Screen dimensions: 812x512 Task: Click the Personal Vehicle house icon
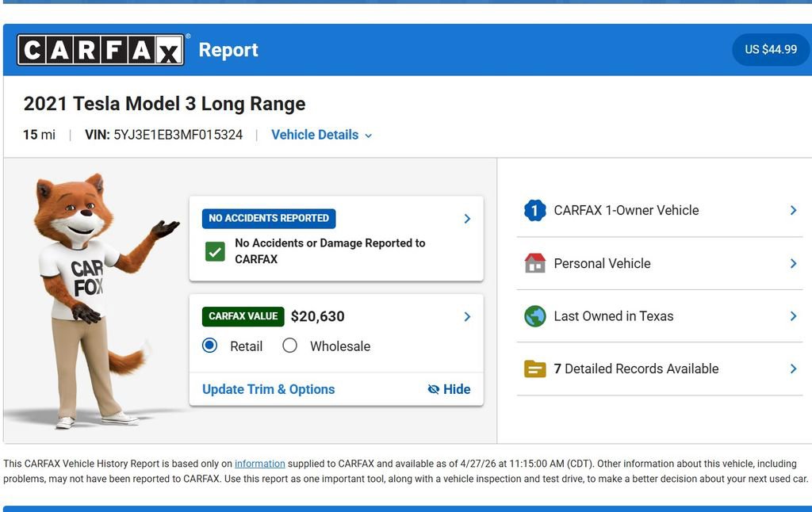tap(535, 263)
